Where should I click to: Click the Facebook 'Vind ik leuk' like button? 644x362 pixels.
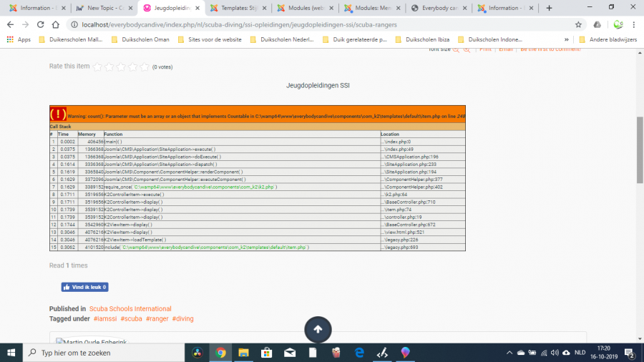click(x=85, y=288)
